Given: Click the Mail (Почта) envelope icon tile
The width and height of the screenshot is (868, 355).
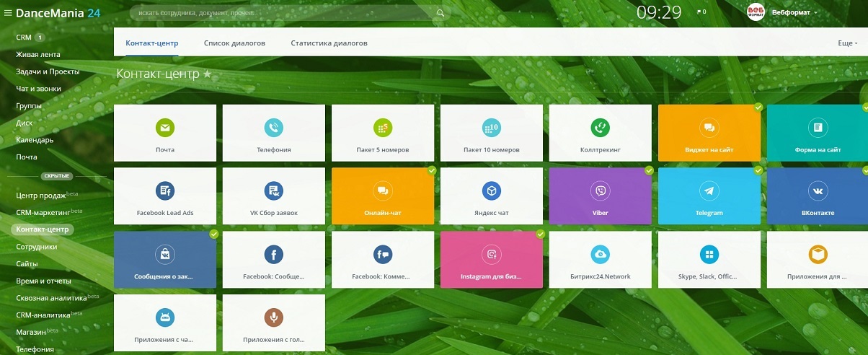Looking at the screenshot, I should coord(165,128).
